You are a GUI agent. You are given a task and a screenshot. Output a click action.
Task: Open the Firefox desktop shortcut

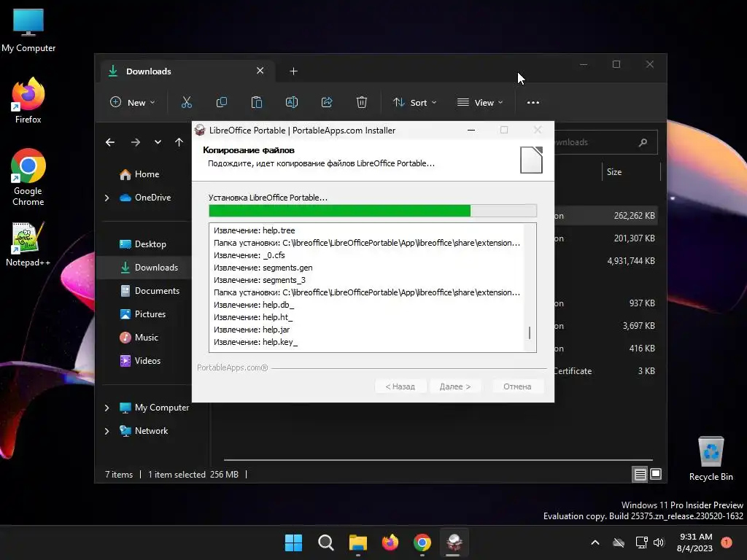(28, 100)
